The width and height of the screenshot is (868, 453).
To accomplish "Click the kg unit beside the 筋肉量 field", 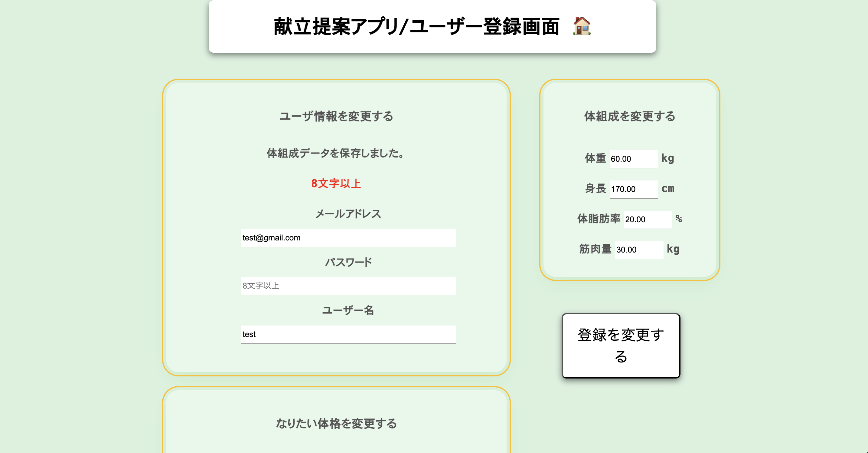I will (673, 249).
